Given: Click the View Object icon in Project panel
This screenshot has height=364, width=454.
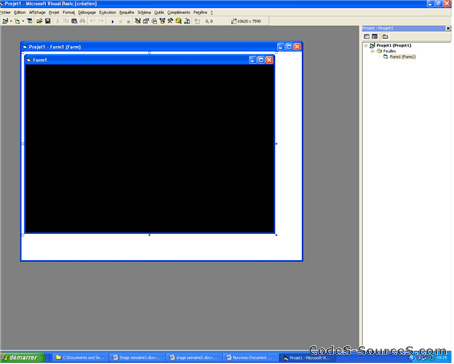Looking at the screenshot, I should point(375,36).
